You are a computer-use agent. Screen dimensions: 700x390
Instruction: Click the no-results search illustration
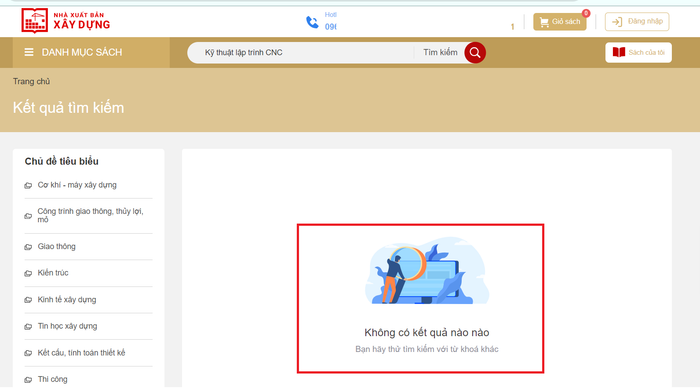coord(427,271)
